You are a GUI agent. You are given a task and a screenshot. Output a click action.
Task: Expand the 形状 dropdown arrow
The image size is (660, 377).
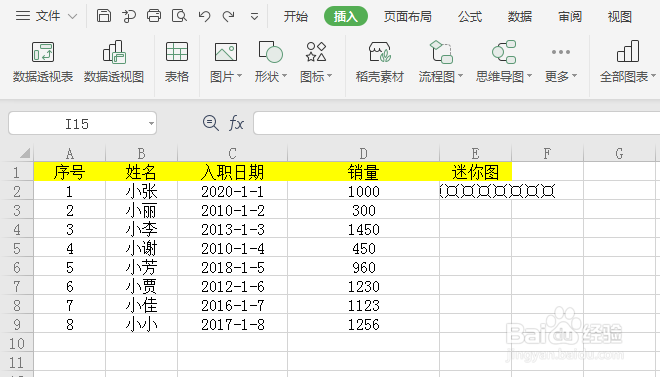pyautogui.click(x=285, y=76)
